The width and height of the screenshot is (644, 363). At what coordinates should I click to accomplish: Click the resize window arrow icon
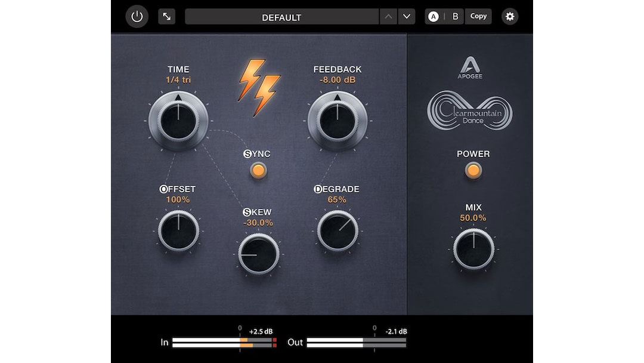166,17
